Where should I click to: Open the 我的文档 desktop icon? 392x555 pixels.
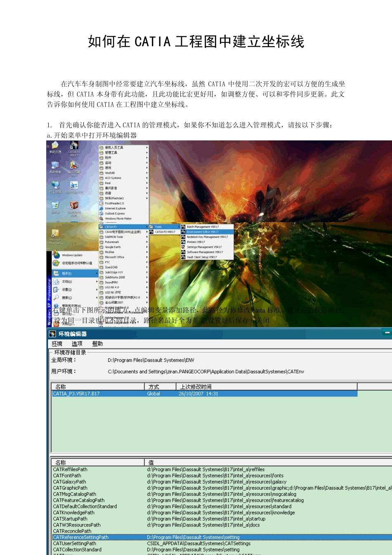[x=55, y=147]
